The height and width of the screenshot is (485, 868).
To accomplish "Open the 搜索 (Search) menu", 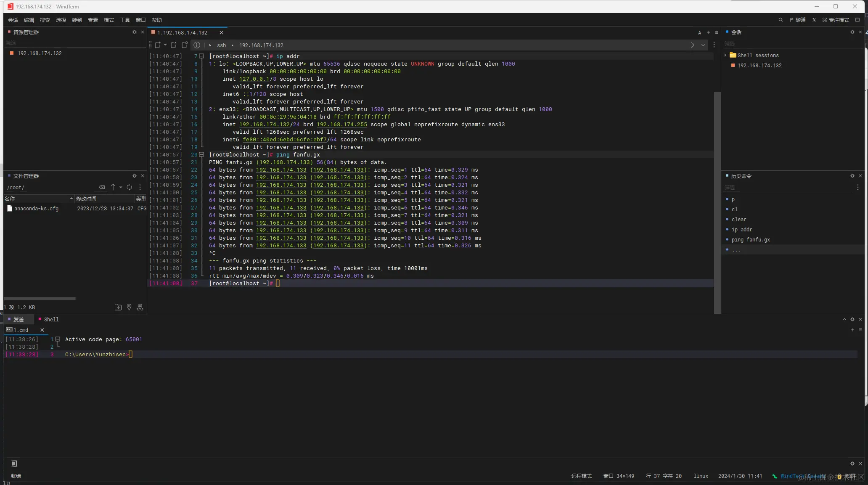I will pyautogui.click(x=45, y=20).
